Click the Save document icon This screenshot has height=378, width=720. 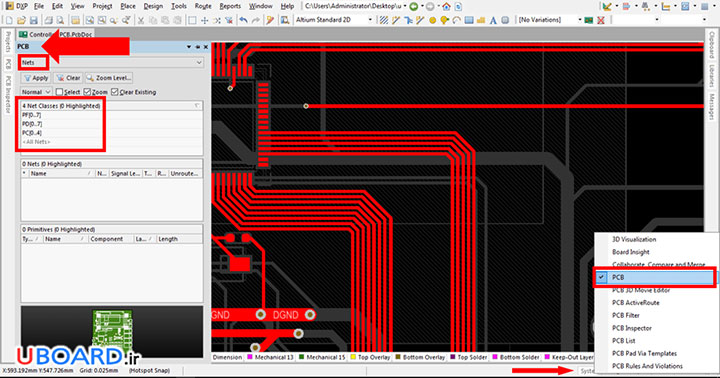pos(34,20)
